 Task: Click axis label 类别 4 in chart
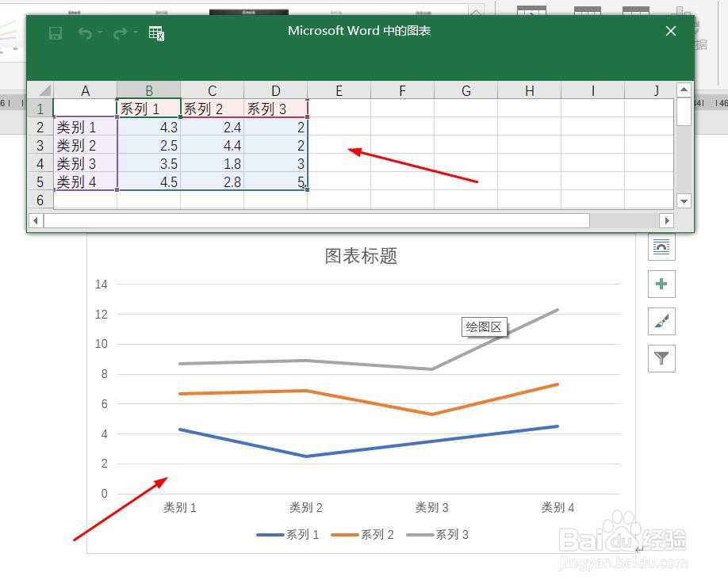point(557,508)
